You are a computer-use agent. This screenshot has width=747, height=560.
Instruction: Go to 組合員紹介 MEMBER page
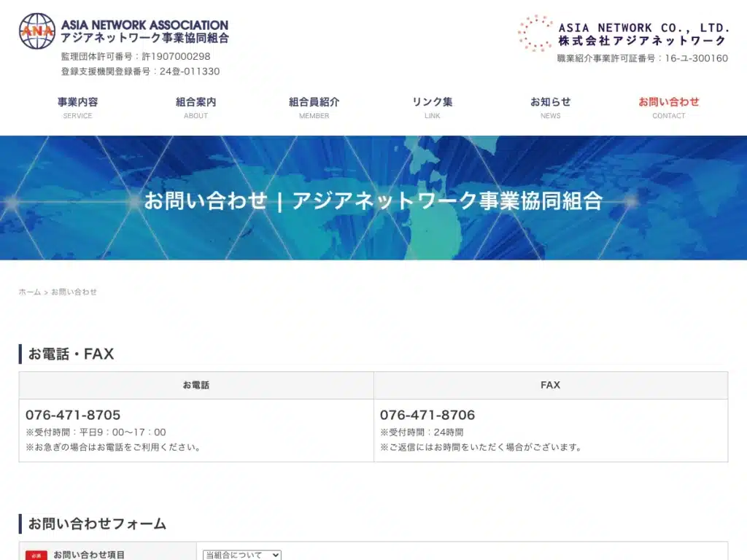coord(314,108)
